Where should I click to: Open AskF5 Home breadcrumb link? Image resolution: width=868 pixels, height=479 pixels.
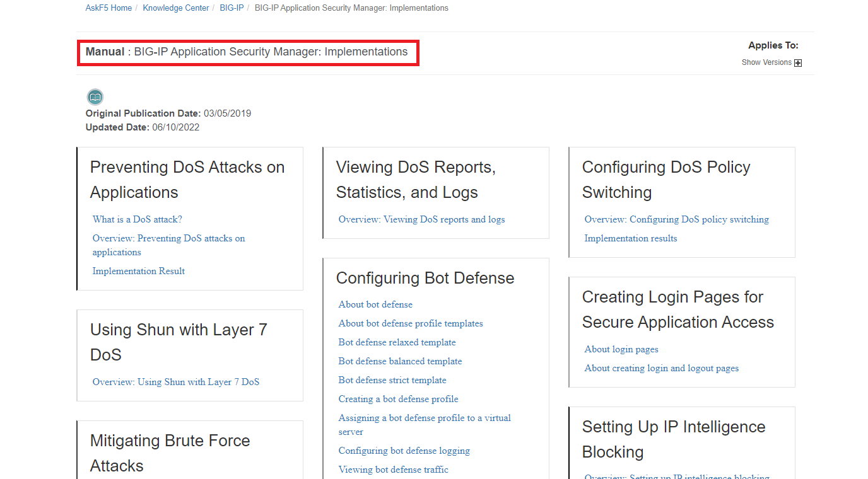(x=108, y=8)
